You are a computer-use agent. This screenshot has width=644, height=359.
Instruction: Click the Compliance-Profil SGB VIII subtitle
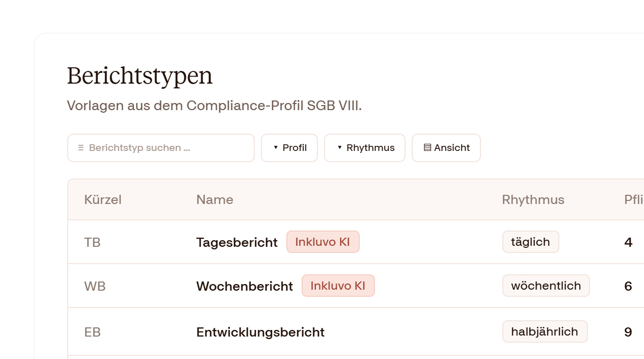pyautogui.click(x=214, y=106)
